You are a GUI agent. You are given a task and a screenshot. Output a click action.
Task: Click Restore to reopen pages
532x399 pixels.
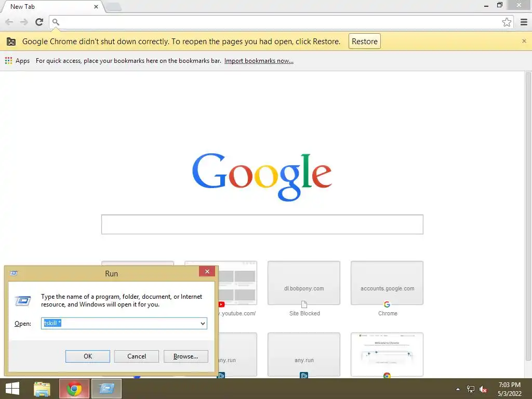(364, 41)
